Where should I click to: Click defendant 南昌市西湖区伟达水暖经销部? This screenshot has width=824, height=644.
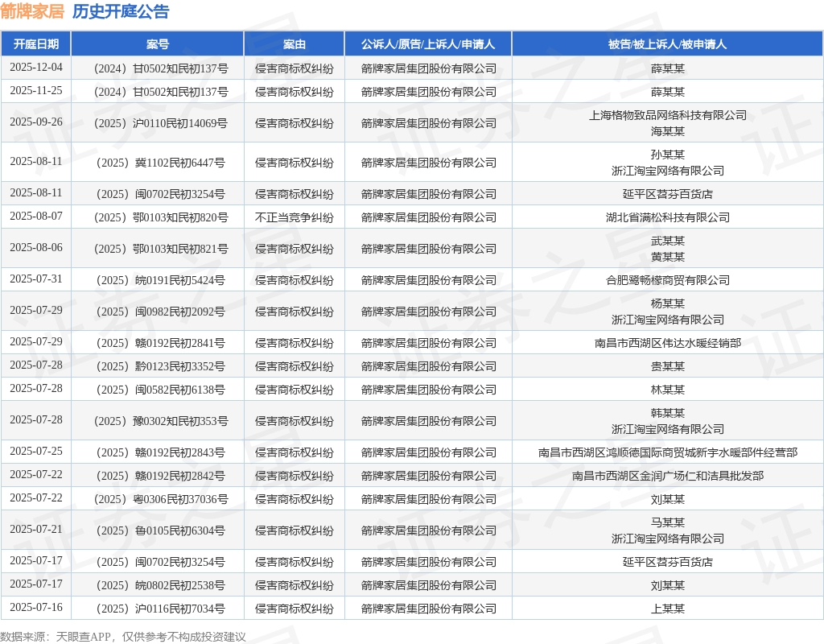click(667, 343)
